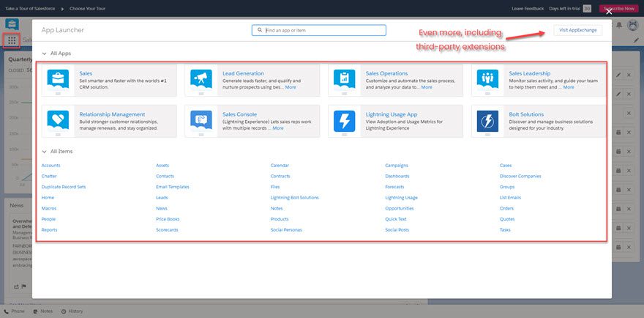The image size is (644, 318).
Task: Collapse the All Items section
Action: click(x=45, y=151)
